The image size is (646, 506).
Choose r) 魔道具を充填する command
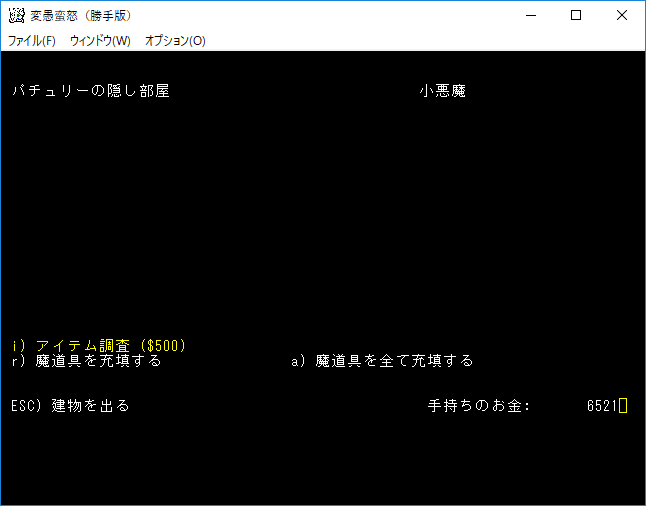click(86, 361)
